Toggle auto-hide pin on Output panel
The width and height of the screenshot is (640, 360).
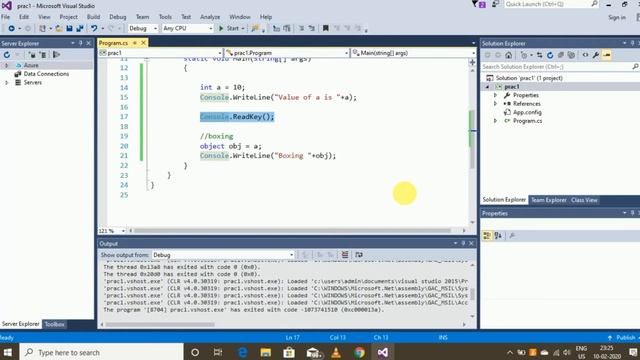click(x=463, y=243)
